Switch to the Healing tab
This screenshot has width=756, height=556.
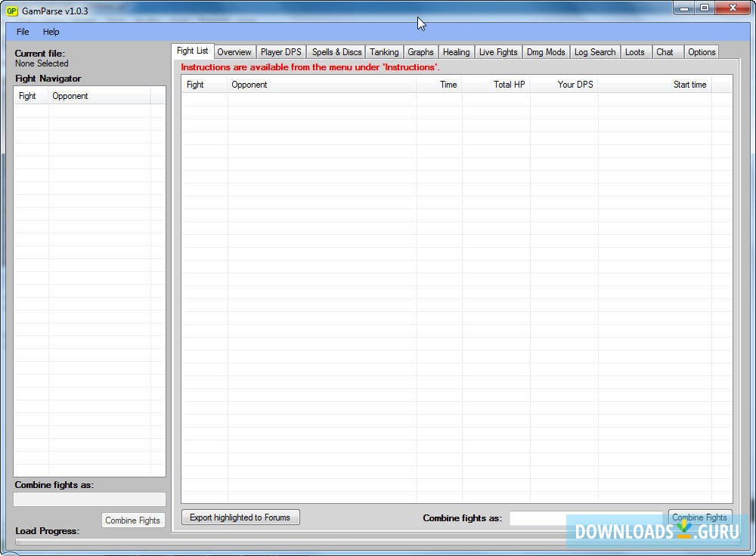pos(456,52)
